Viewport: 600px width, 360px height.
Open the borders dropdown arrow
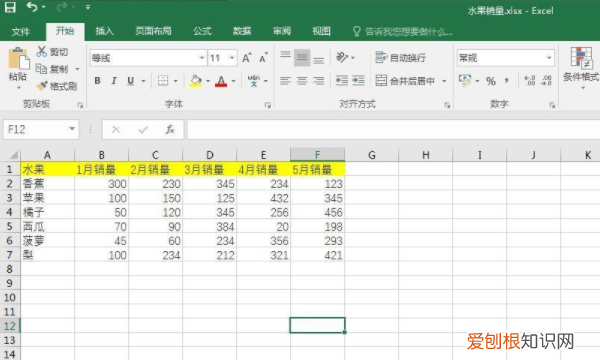(176, 81)
